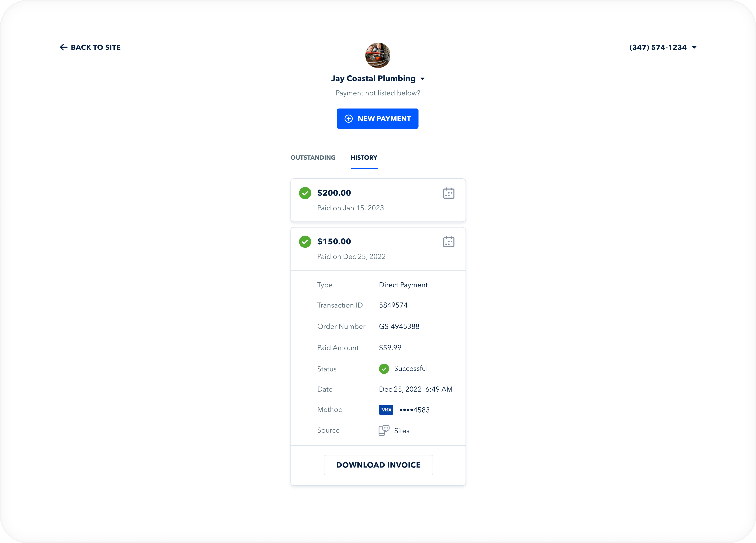Open the calendar icon on the $200.00 payment
Viewport: 756px width, 543px height.
pyautogui.click(x=449, y=193)
